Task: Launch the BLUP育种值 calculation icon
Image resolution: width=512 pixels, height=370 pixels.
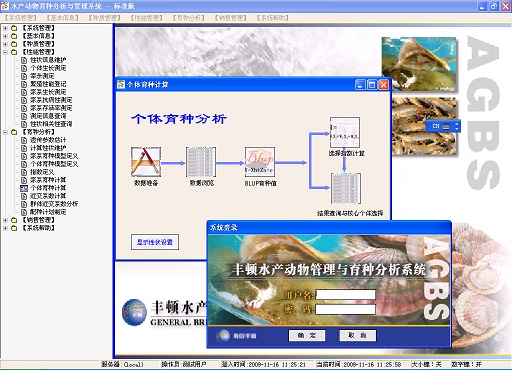Action: 260,162
